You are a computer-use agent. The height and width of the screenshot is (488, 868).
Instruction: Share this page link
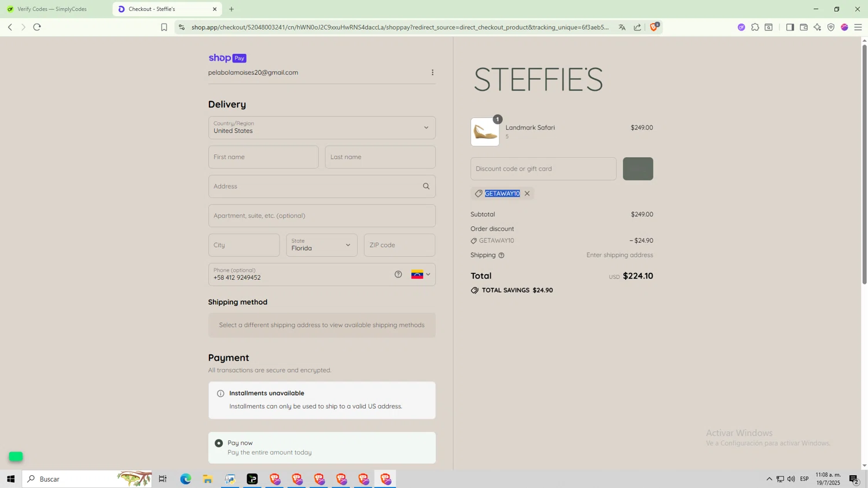coord(637,27)
